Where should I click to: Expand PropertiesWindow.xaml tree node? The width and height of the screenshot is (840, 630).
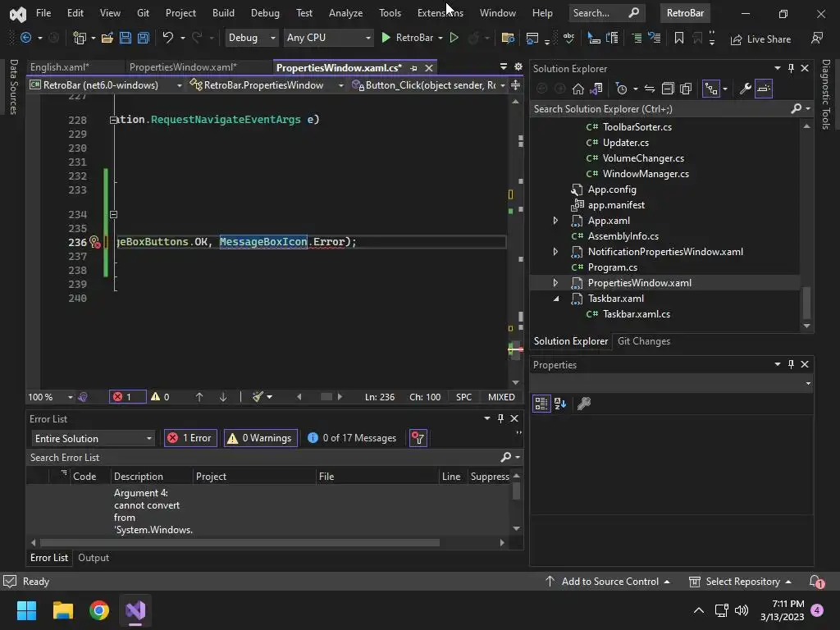[555, 283]
